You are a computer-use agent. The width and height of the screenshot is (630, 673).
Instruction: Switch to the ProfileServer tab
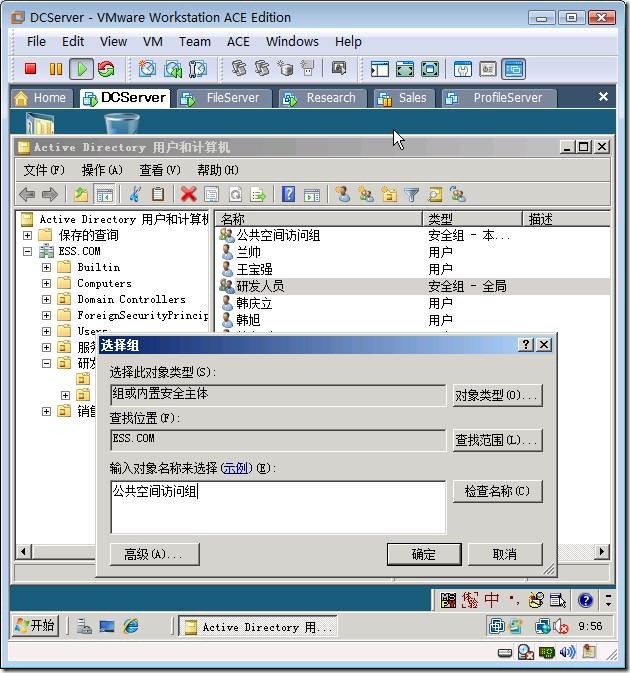[x=499, y=98]
